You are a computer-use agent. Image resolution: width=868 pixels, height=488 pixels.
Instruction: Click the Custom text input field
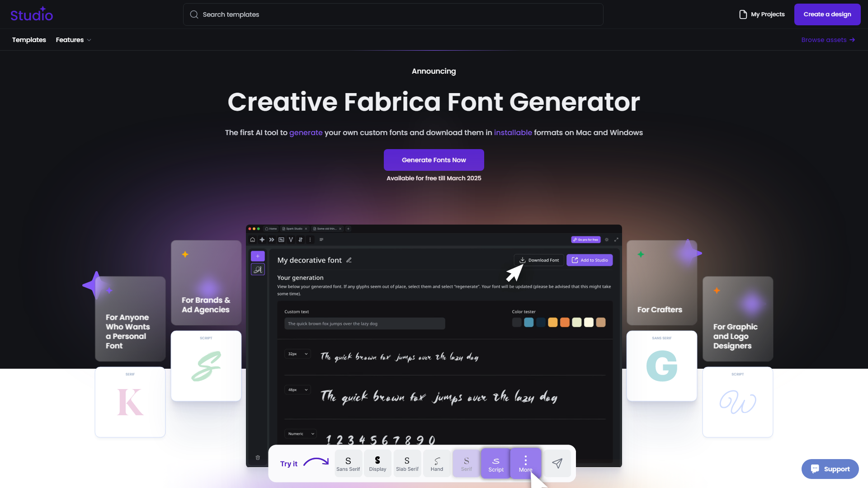click(364, 323)
